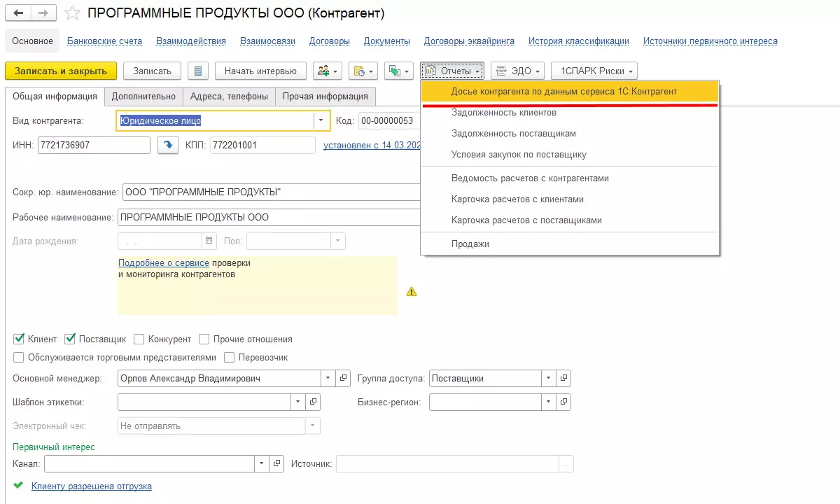Click Записать и закрыть button
Image resolution: width=840 pixels, height=504 pixels.
point(61,71)
